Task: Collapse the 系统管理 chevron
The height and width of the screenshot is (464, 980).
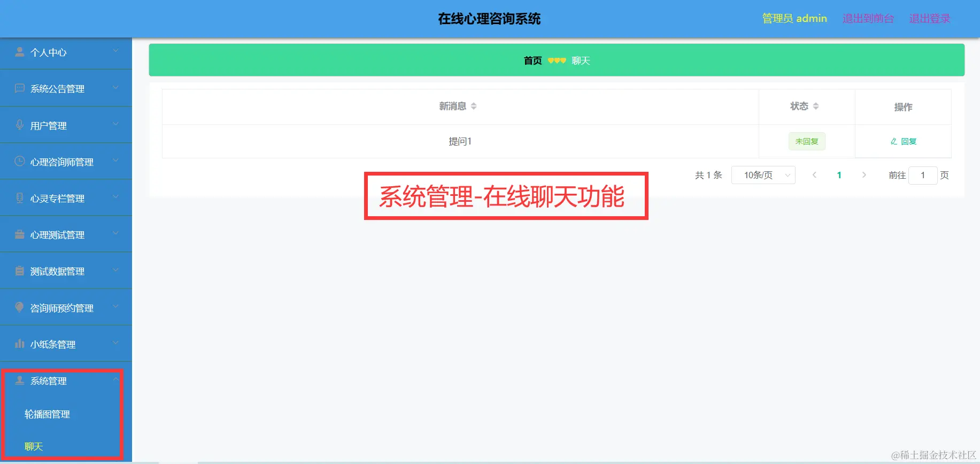Action: pos(115,379)
